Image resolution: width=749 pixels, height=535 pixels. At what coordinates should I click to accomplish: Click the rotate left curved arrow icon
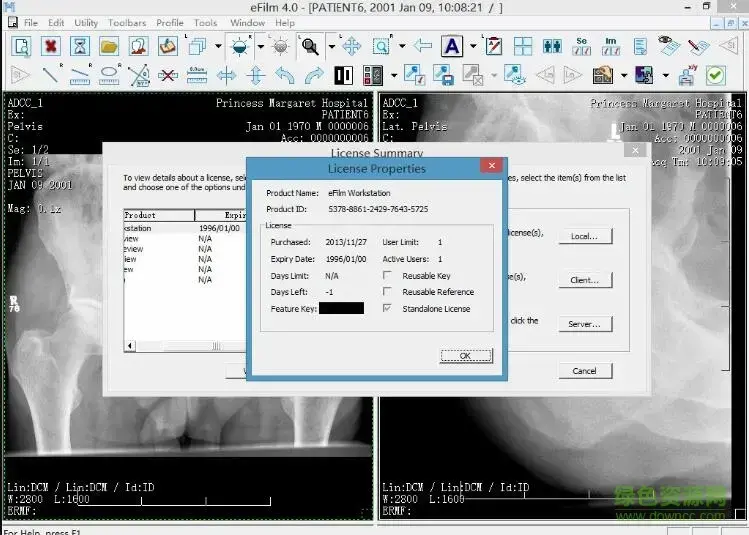[x=285, y=75]
